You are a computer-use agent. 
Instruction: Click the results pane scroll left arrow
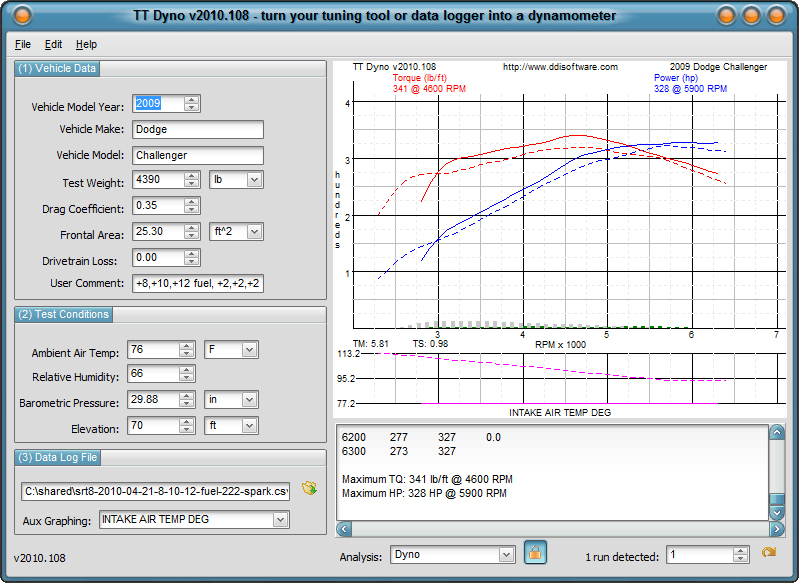pyautogui.click(x=344, y=529)
